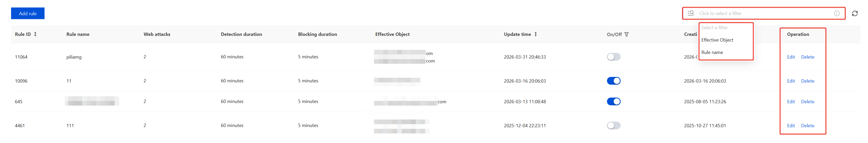Choose Effective Object from the filter menu
The height and width of the screenshot is (143, 868).
point(717,40)
